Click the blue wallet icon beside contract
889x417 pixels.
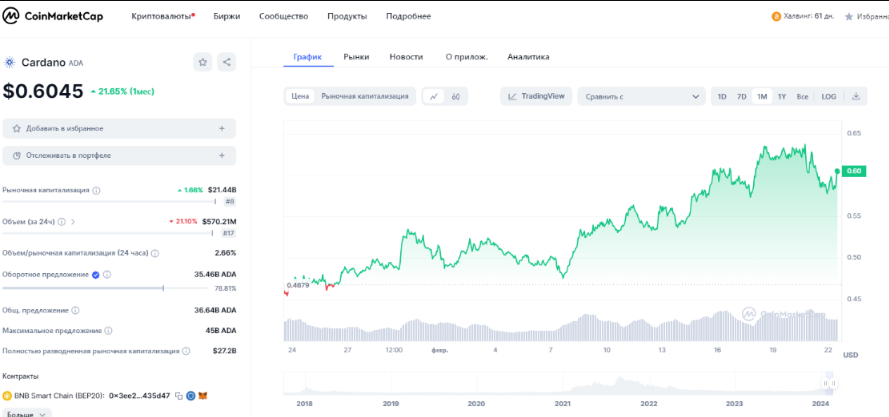coord(190,396)
